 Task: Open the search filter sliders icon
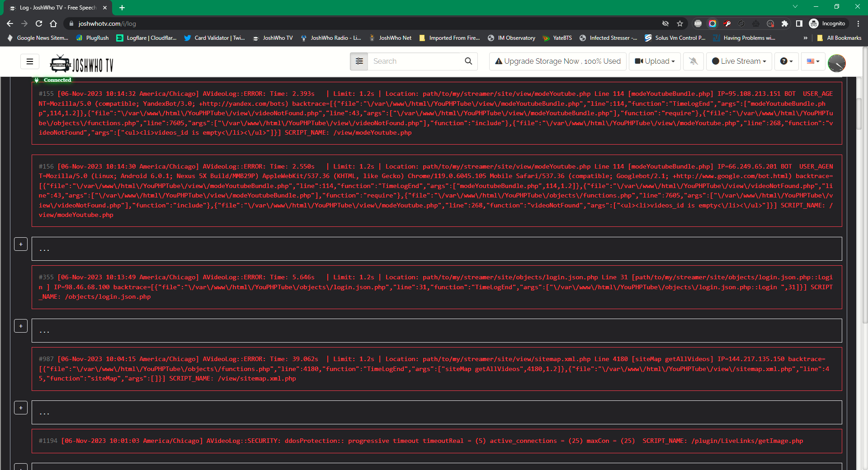point(359,61)
